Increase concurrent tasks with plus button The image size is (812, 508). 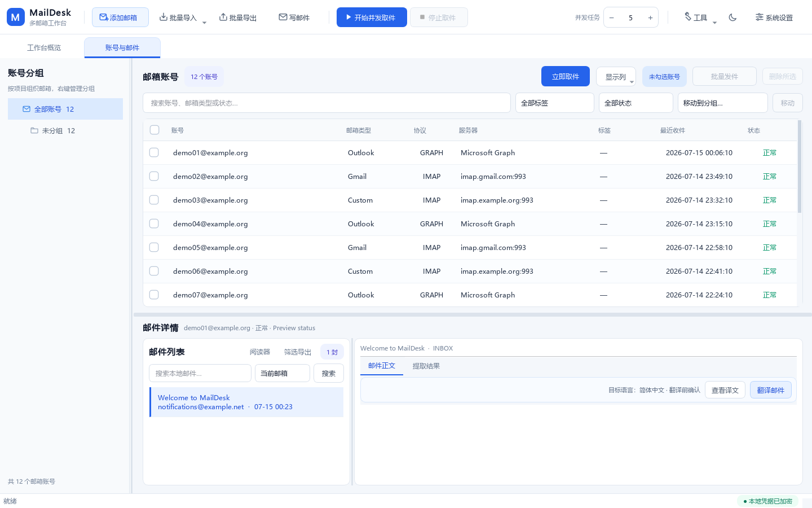tap(650, 17)
